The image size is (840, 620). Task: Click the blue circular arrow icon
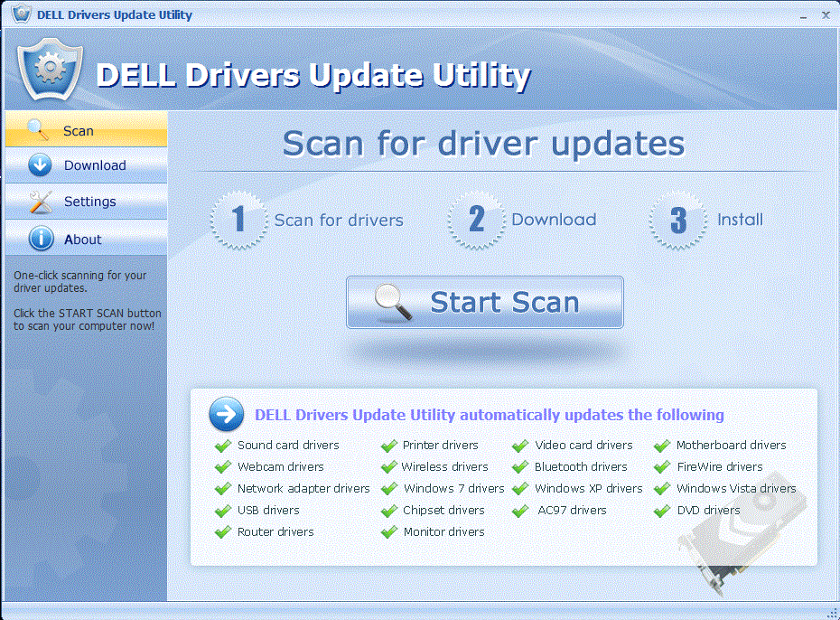click(x=226, y=414)
